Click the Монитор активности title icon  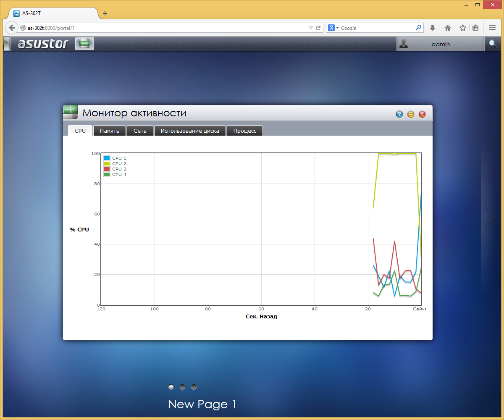[70, 112]
